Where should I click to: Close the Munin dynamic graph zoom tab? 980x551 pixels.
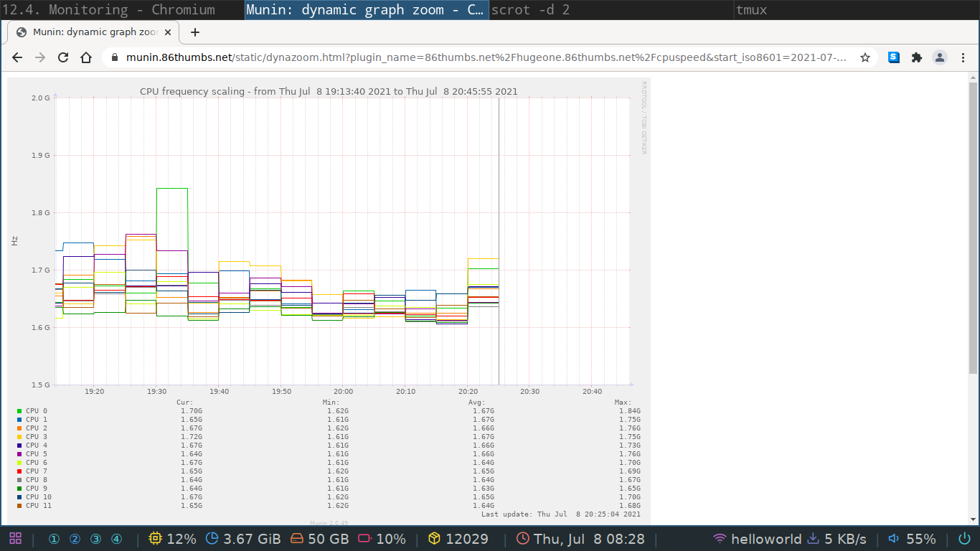[169, 32]
